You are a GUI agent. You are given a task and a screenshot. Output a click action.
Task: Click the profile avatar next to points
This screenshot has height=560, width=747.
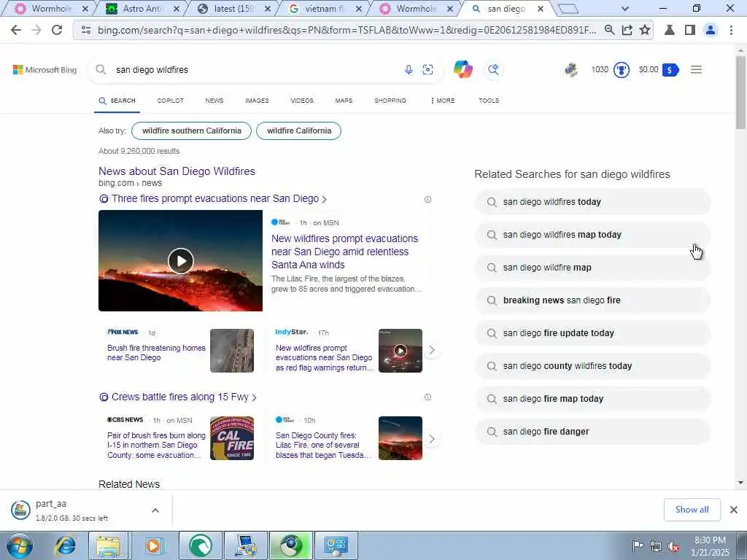pyautogui.click(x=571, y=69)
